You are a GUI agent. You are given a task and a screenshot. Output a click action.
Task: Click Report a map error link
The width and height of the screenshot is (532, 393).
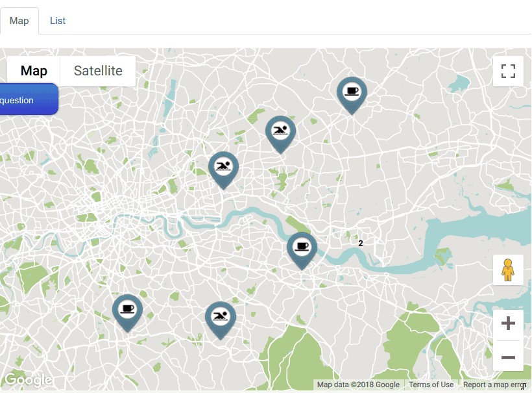pyautogui.click(x=494, y=385)
